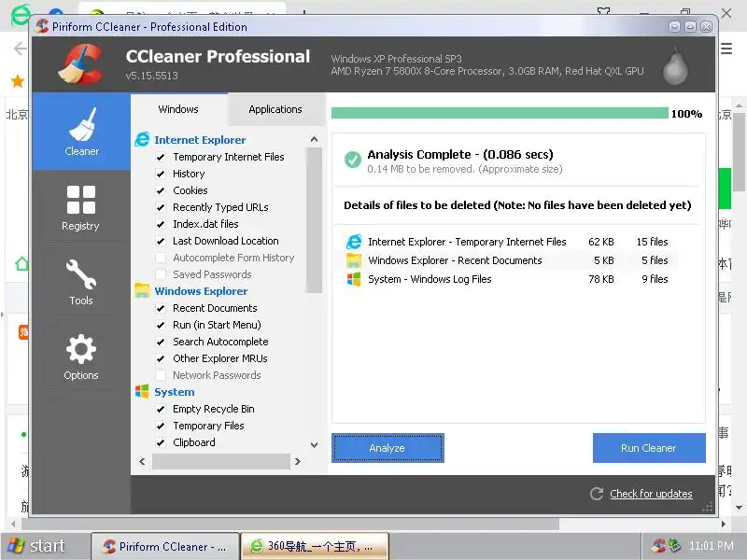Click the home icon in background browser
This screenshot has width=747, height=560.
tap(21, 263)
